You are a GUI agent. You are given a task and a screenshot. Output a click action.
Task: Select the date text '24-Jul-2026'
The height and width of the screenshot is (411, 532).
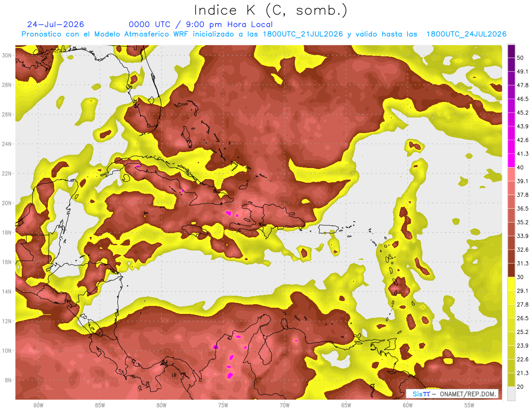[55, 24]
